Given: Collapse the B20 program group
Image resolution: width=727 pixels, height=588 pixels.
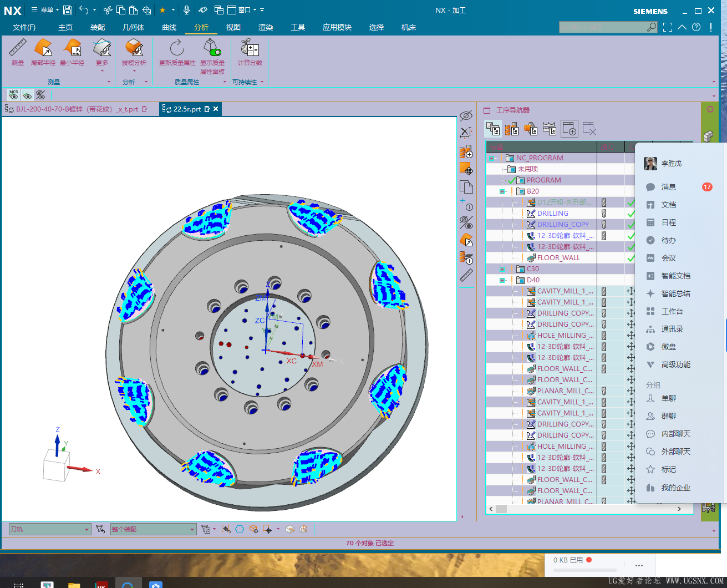Looking at the screenshot, I should 502,191.
